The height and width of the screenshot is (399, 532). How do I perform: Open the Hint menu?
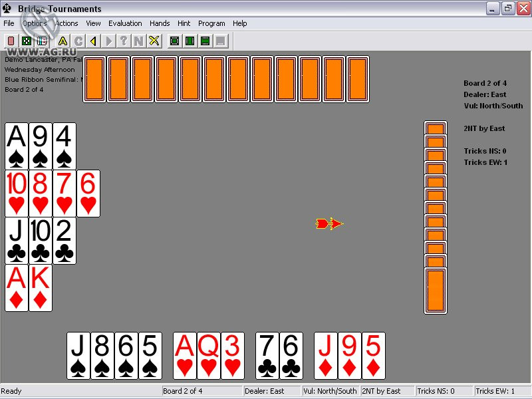(184, 23)
